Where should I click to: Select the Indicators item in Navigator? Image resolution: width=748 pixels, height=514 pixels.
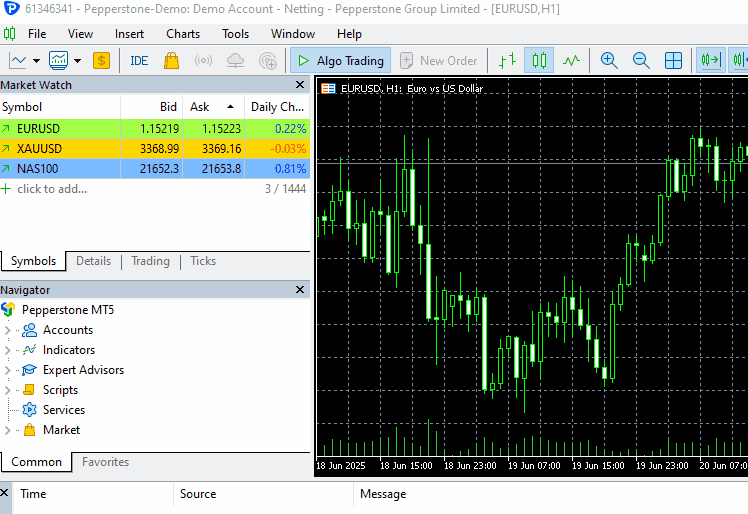[69, 350]
